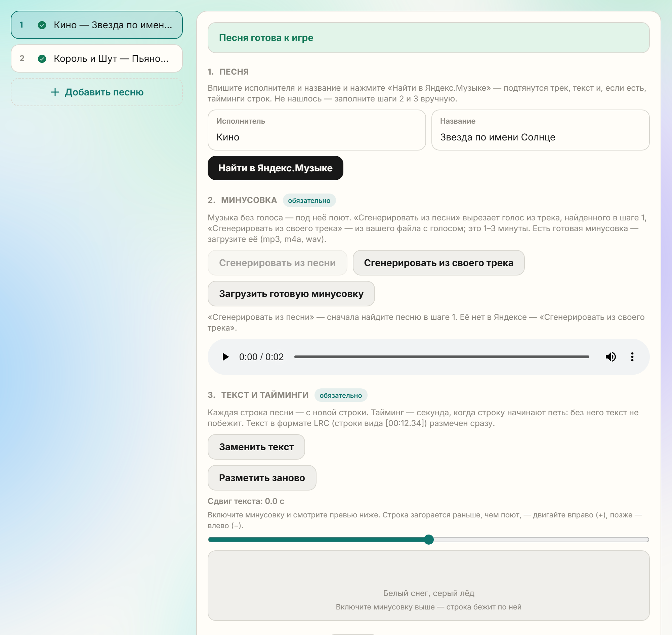Click the plus icon in Добавить песню
672x635 pixels.
click(55, 92)
